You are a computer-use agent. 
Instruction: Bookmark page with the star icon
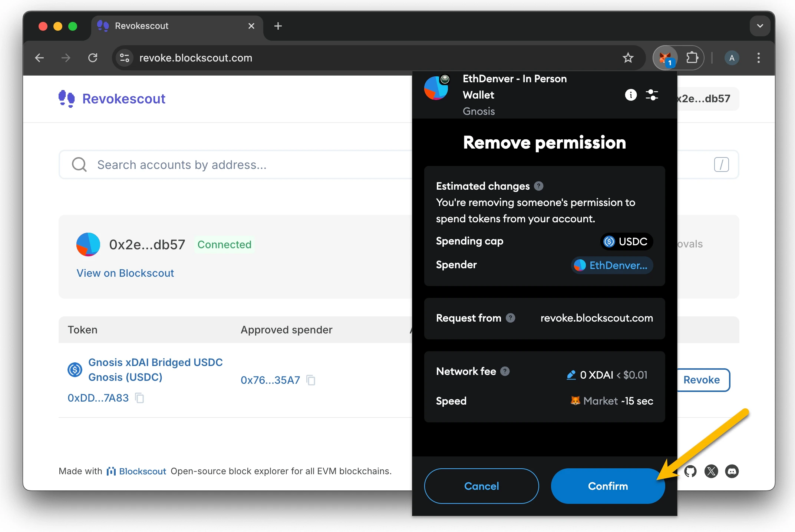pyautogui.click(x=628, y=58)
